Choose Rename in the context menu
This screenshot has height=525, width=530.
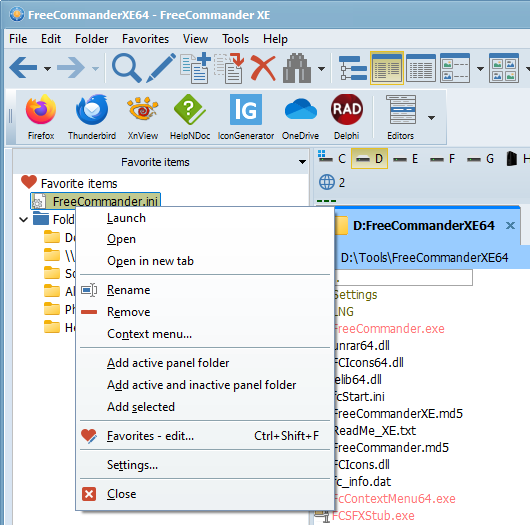point(205,290)
